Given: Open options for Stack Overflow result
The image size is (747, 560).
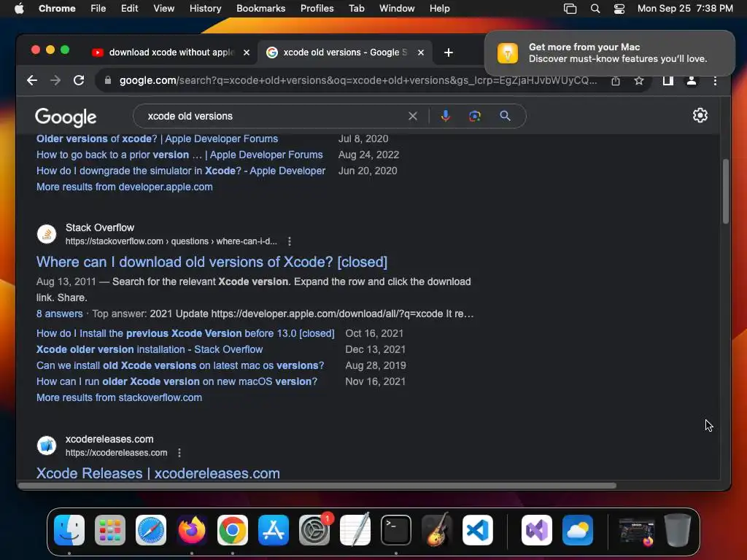Looking at the screenshot, I should 289,241.
